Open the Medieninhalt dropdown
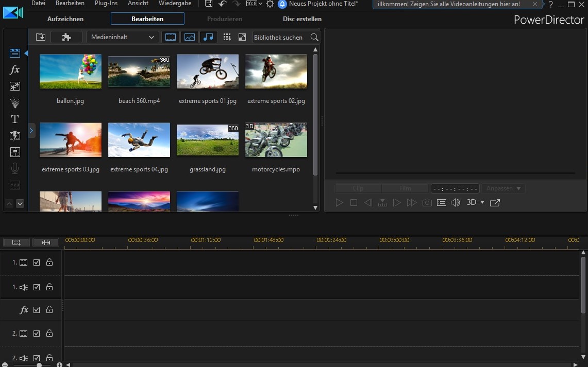 click(x=122, y=37)
